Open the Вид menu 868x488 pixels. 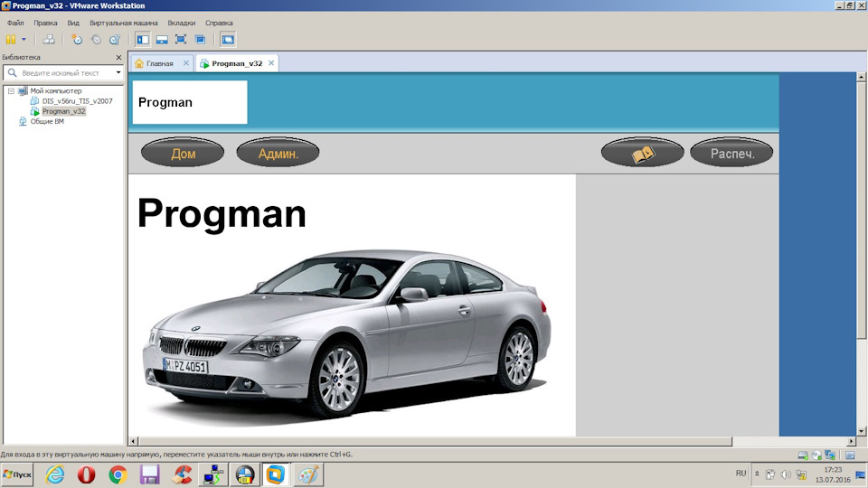pyautogui.click(x=73, y=23)
